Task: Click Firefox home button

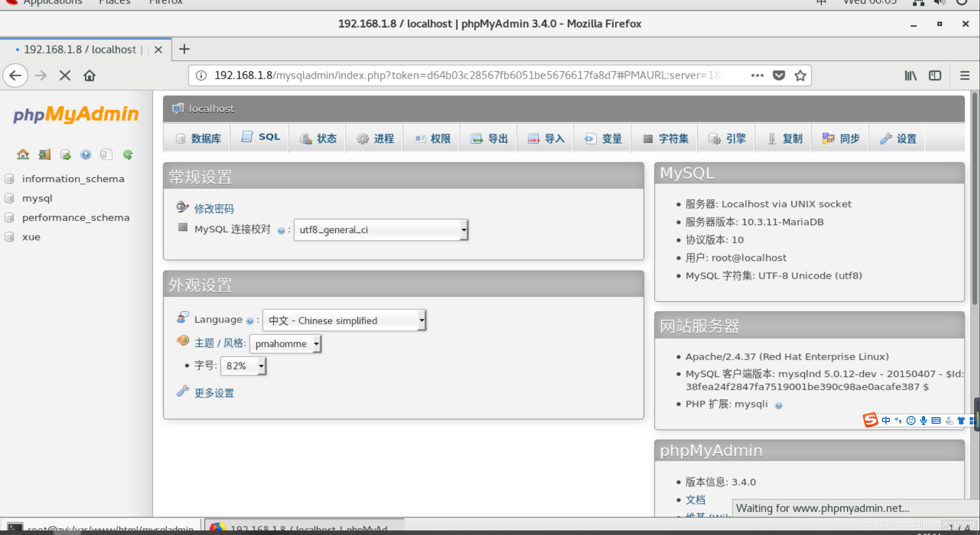Action: (x=90, y=75)
